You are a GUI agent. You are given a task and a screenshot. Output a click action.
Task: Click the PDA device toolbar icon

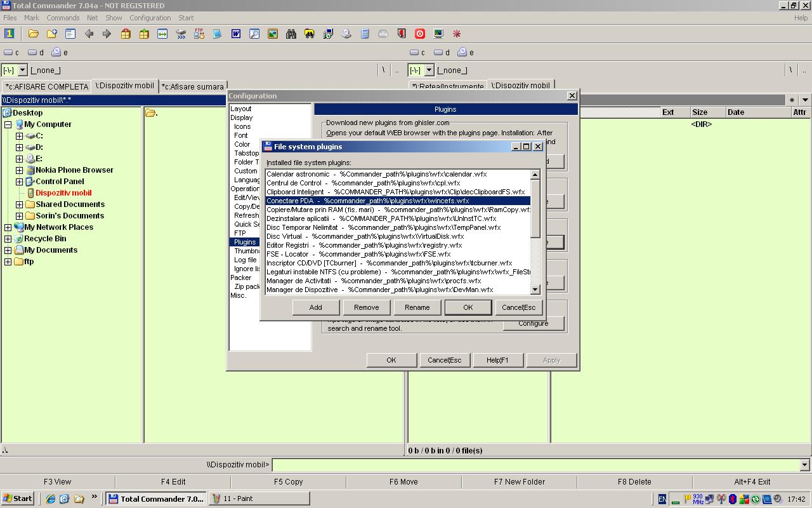tap(365, 34)
